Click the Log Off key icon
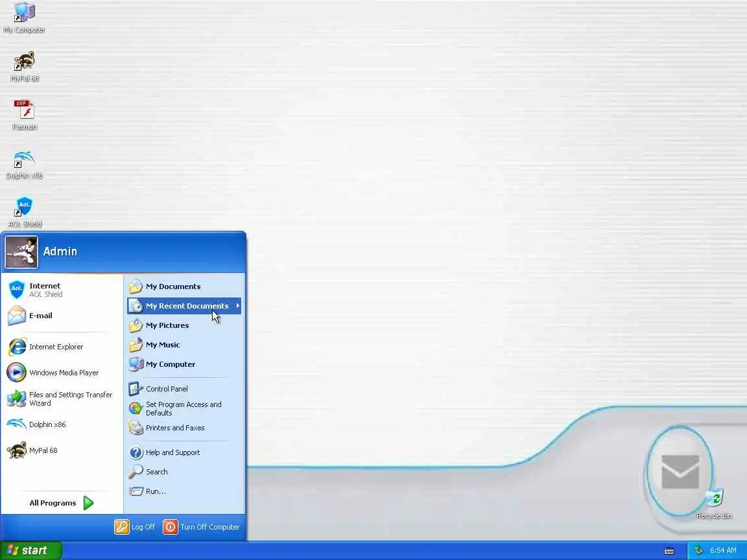The height and width of the screenshot is (560, 747). coord(121,527)
